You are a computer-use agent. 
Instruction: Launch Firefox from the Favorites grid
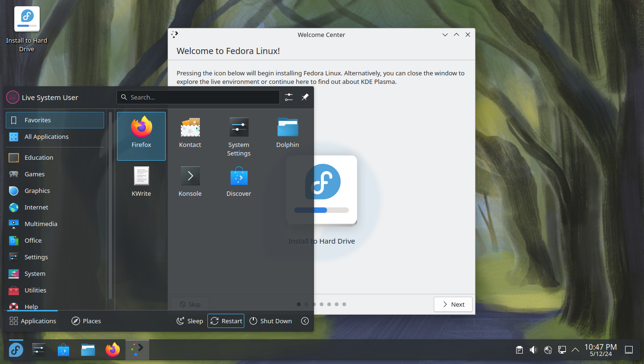point(141,136)
